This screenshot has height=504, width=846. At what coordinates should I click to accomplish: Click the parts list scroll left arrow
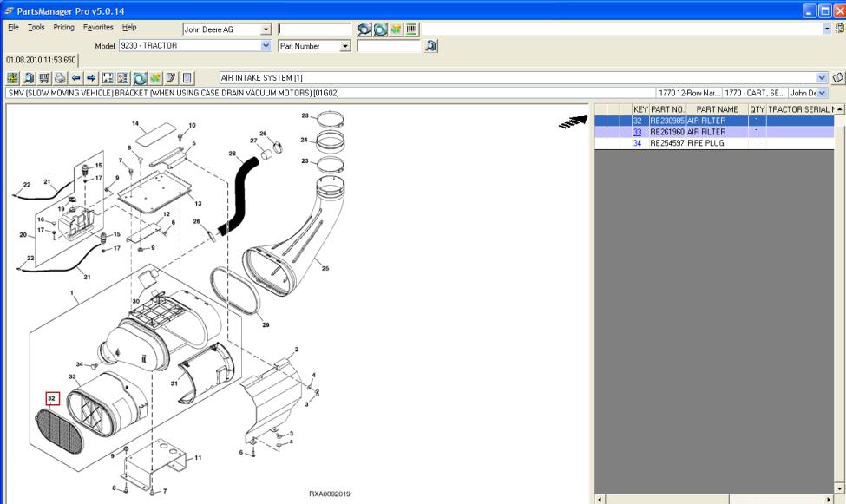(x=600, y=499)
